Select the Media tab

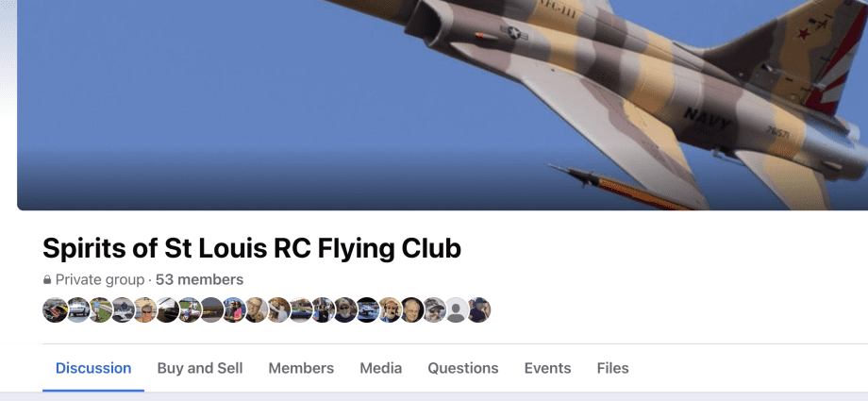tap(381, 368)
